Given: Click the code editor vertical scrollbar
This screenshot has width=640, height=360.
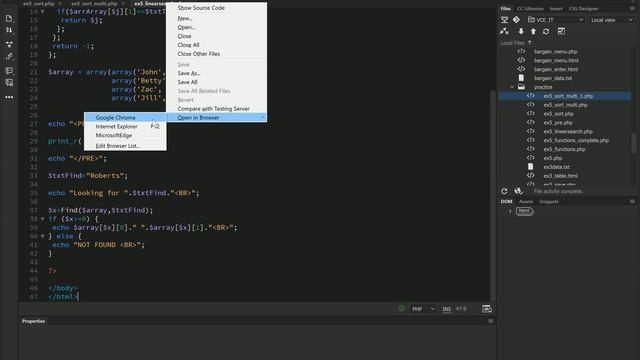Looking at the screenshot, I should [x=493, y=196].
